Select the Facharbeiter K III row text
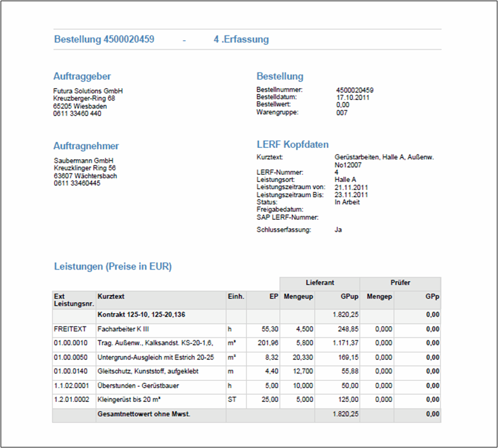This screenshot has width=498, height=448. point(123,329)
